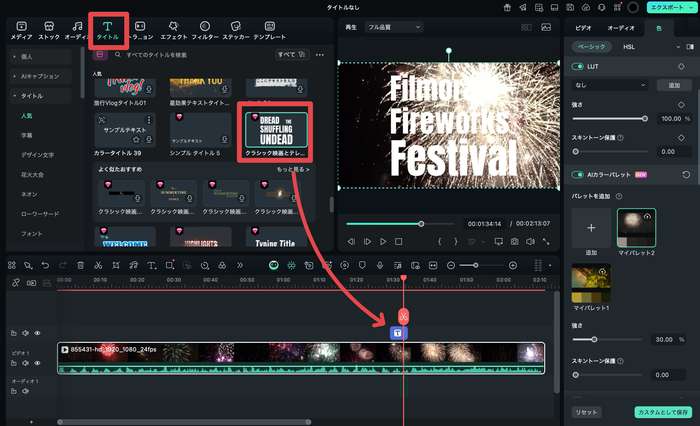Toggle the link/unlink icon at timeline left
The height and width of the screenshot is (426, 700).
pyautogui.click(x=16, y=283)
